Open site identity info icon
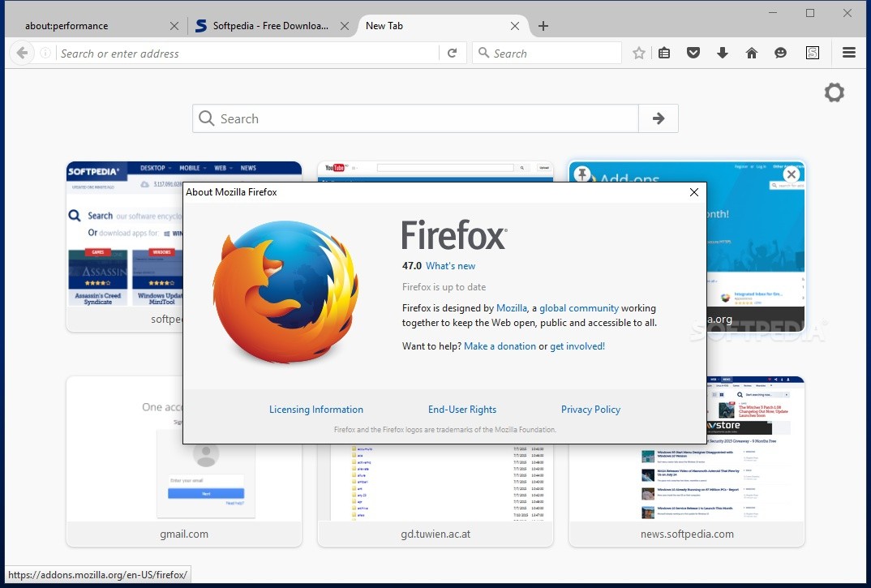 (x=45, y=54)
